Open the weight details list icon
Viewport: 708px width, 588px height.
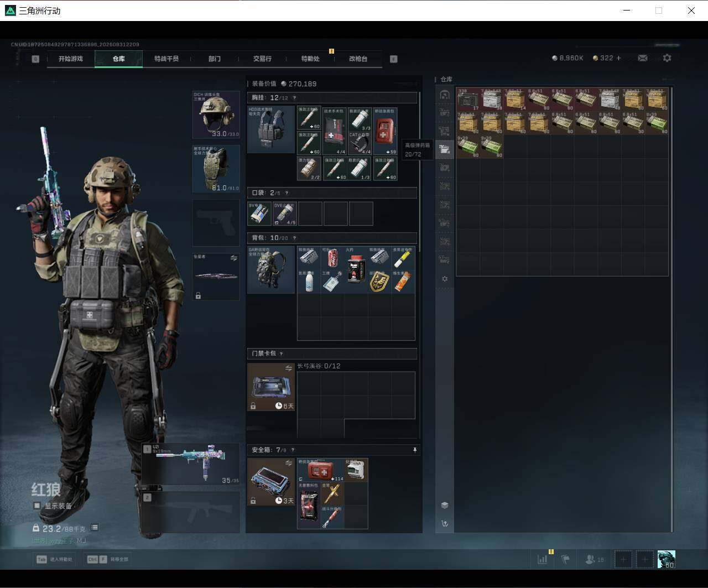coord(95,528)
